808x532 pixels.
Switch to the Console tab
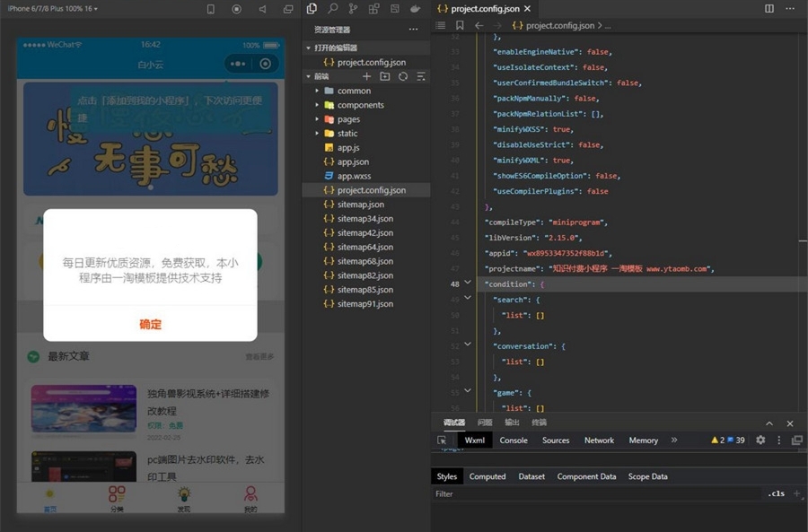coord(514,440)
